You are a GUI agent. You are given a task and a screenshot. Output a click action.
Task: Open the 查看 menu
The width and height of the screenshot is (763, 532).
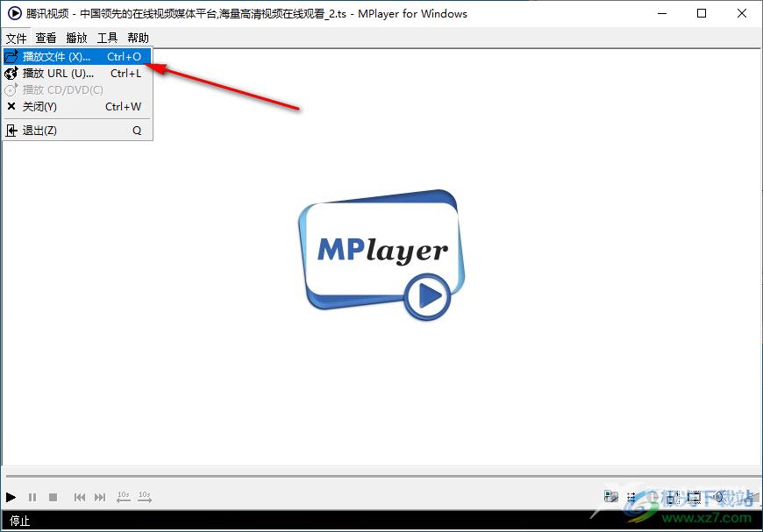pyautogui.click(x=46, y=38)
